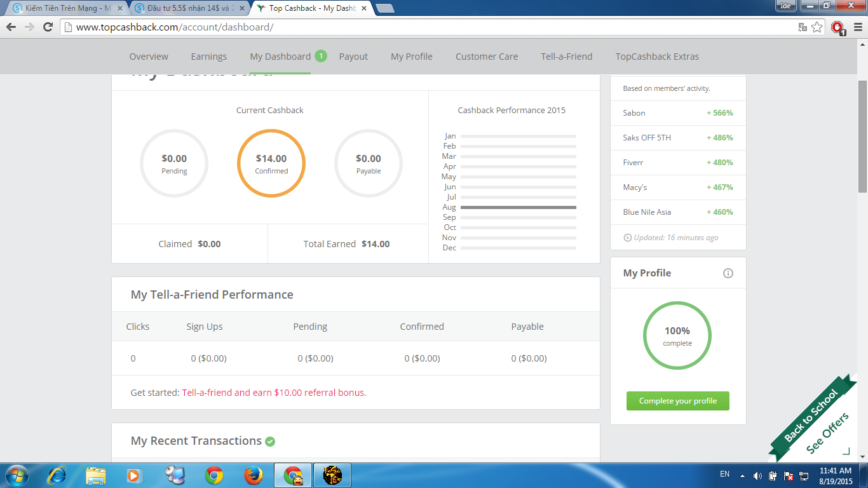The width and height of the screenshot is (868, 488).
Task: Open the Macy's merchant link
Action: (x=635, y=187)
